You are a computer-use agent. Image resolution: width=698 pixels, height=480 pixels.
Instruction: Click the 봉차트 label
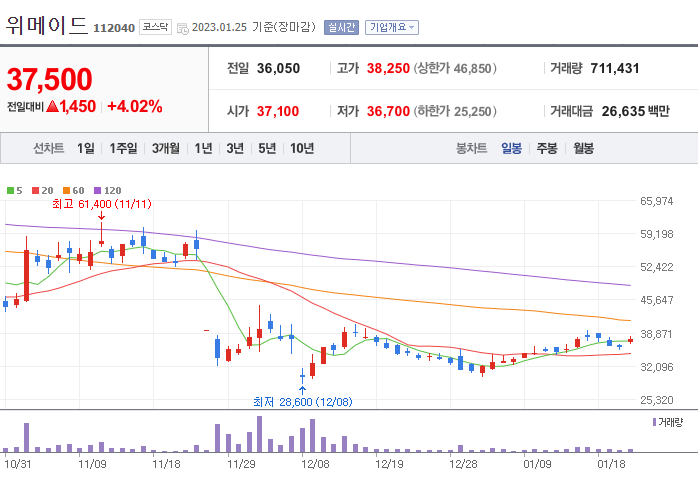[x=471, y=148]
